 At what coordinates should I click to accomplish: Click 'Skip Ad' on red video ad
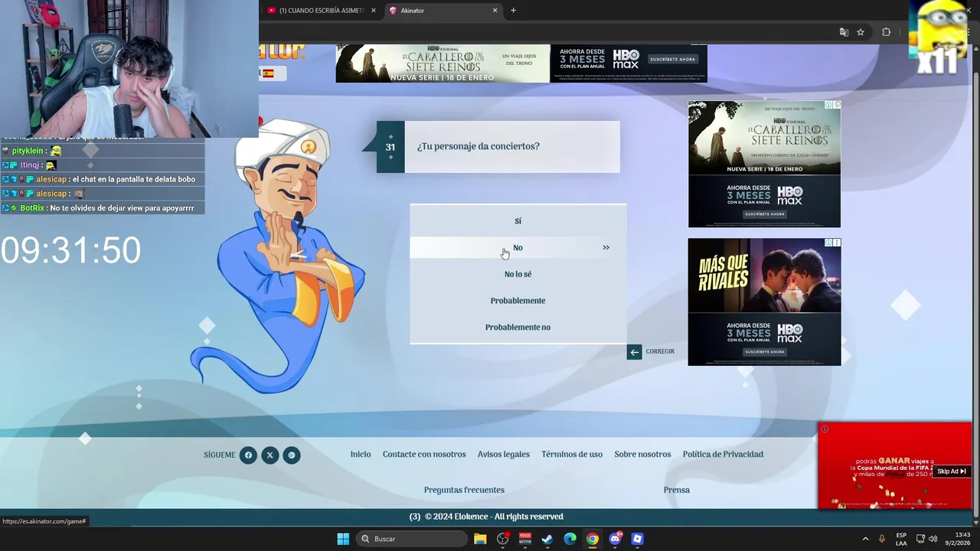(x=951, y=471)
